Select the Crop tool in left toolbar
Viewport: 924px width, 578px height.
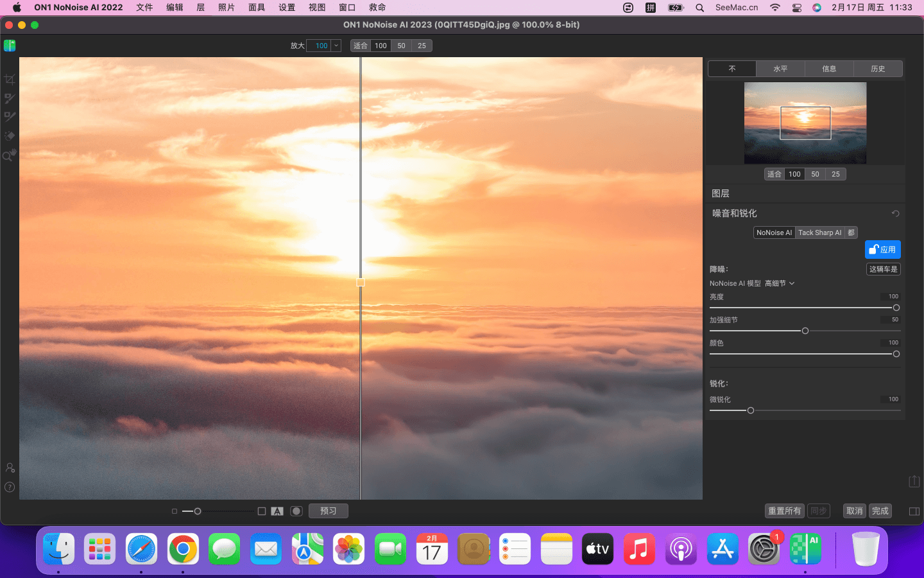coord(10,80)
